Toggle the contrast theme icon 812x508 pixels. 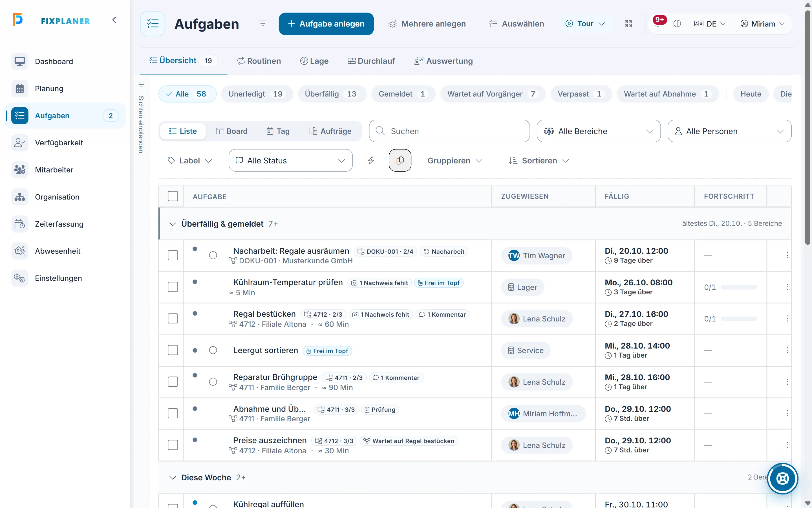[677, 23]
